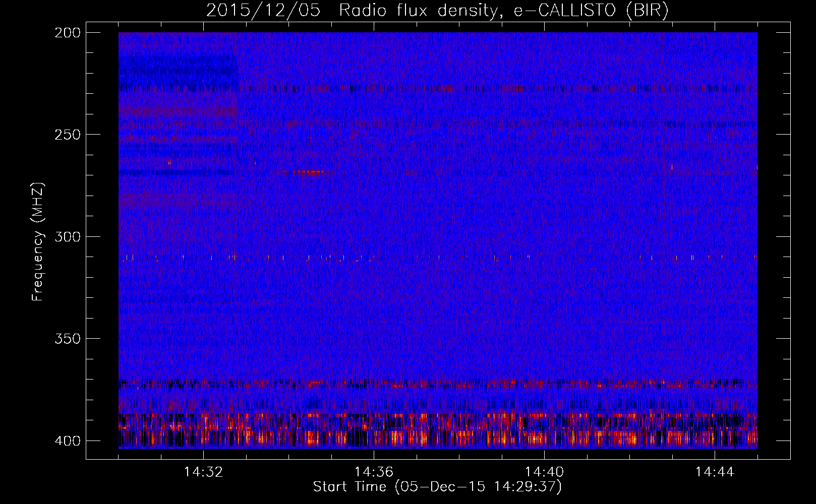Screen dimensions: 816x504
Task: Click the 14:40 time tick label
Action: (544, 472)
